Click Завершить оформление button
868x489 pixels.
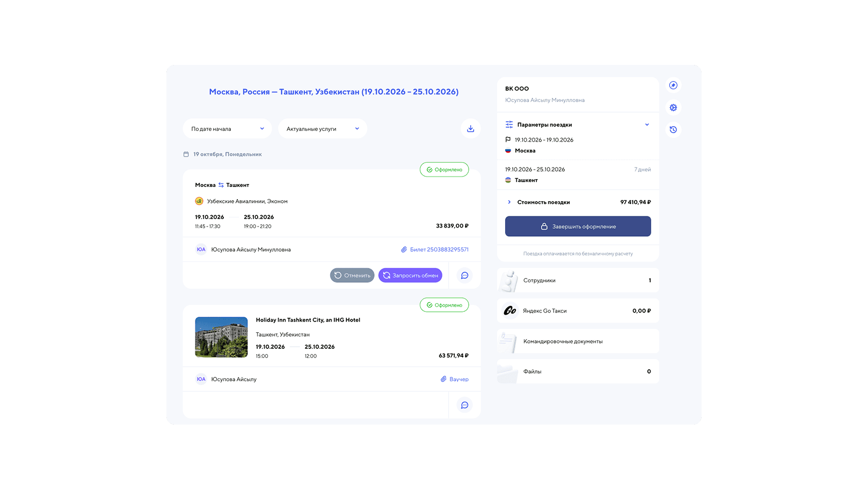tap(578, 227)
